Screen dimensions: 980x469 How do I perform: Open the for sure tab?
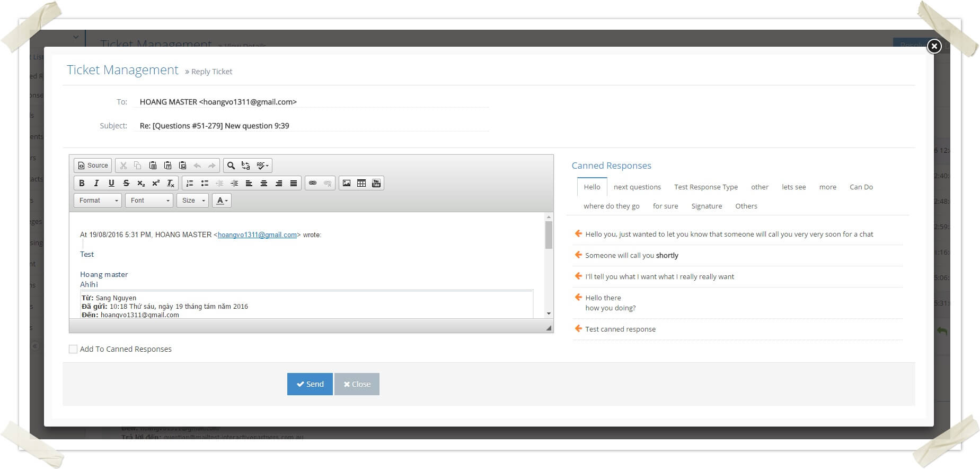665,206
